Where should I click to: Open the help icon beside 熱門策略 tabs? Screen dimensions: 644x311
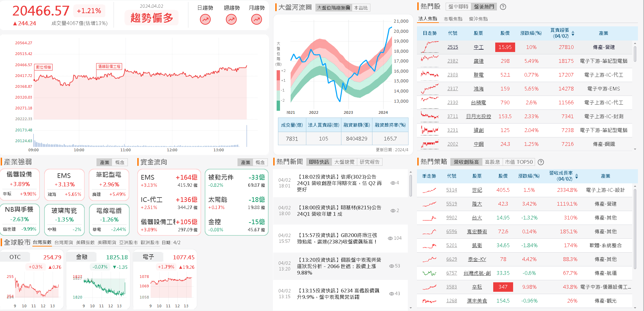pyautogui.click(x=541, y=162)
